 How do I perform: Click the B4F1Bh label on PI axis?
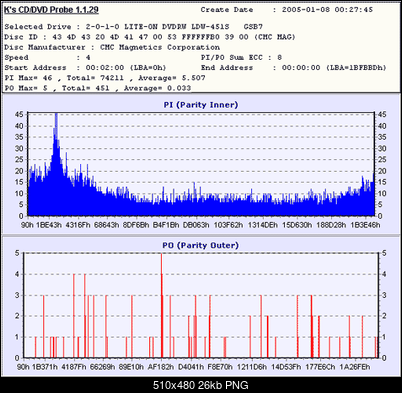[166, 225]
